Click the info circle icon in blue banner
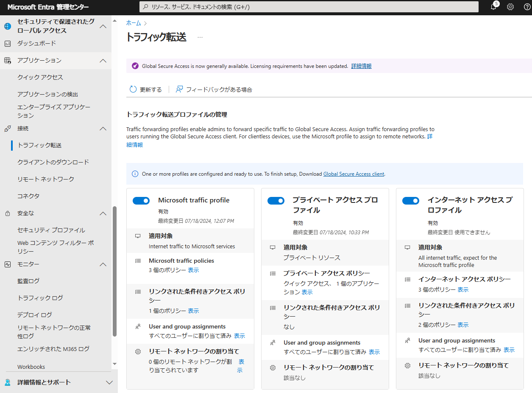The width and height of the screenshot is (532, 393). pyautogui.click(x=135, y=174)
